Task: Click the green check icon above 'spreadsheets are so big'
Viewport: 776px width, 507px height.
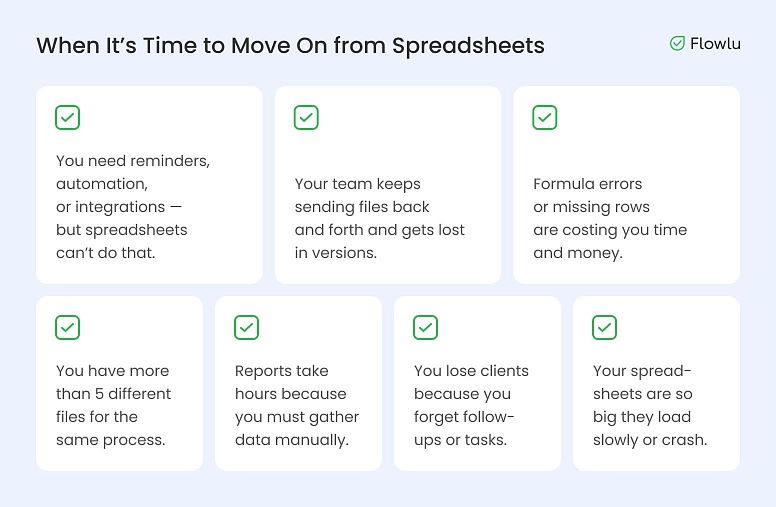Action: point(604,327)
